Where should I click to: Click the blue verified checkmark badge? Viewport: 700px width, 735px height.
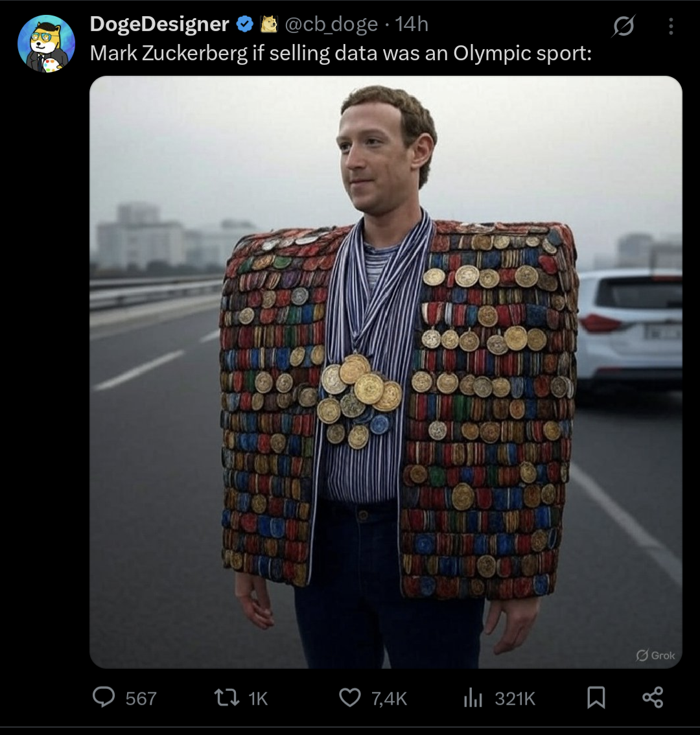pos(245,24)
